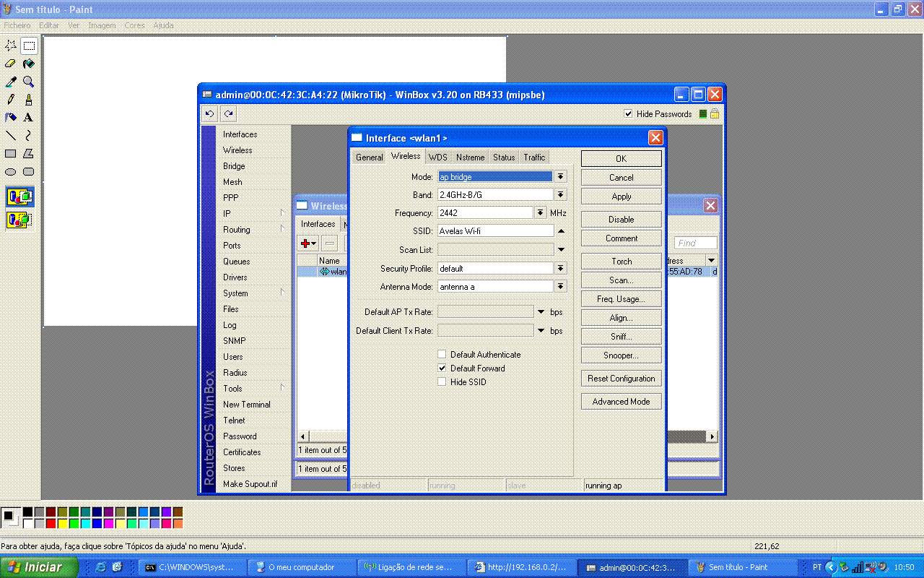Switch to the C:\WINDOWS command prompt taskbar button
Image resolution: width=924 pixels, height=578 pixels.
pos(192,567)
